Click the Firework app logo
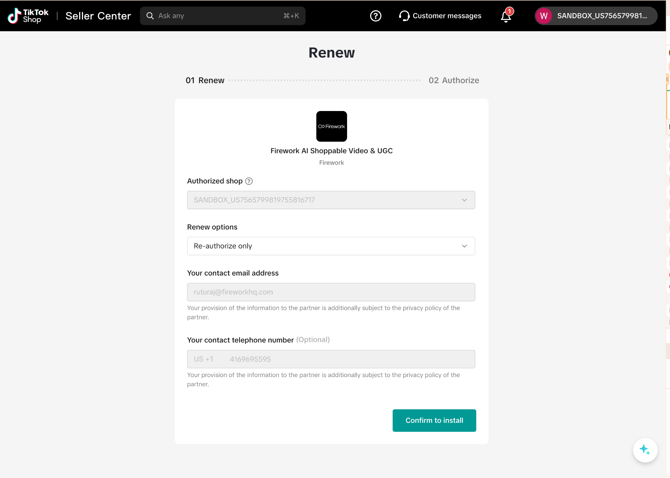Viewport: 670px width, 478px height. coord(331,126)
